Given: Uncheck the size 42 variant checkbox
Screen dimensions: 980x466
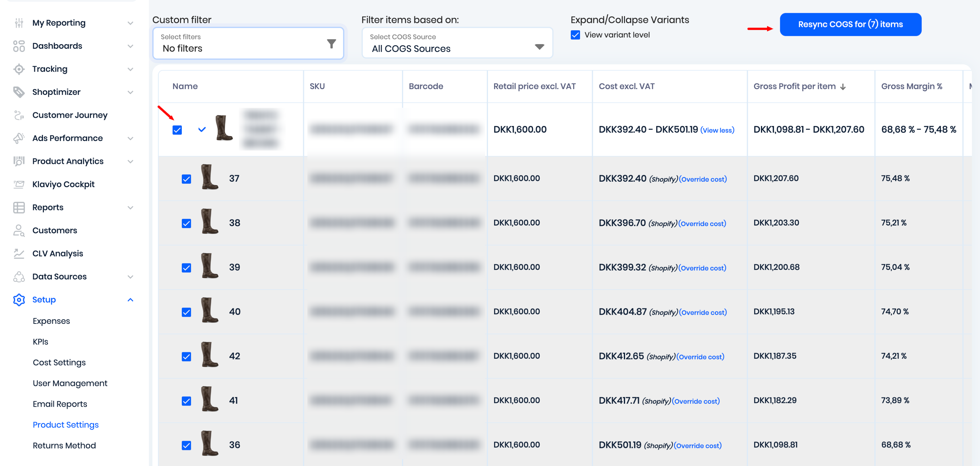Looking at the screenshot, I should click(x=186, y=357).
